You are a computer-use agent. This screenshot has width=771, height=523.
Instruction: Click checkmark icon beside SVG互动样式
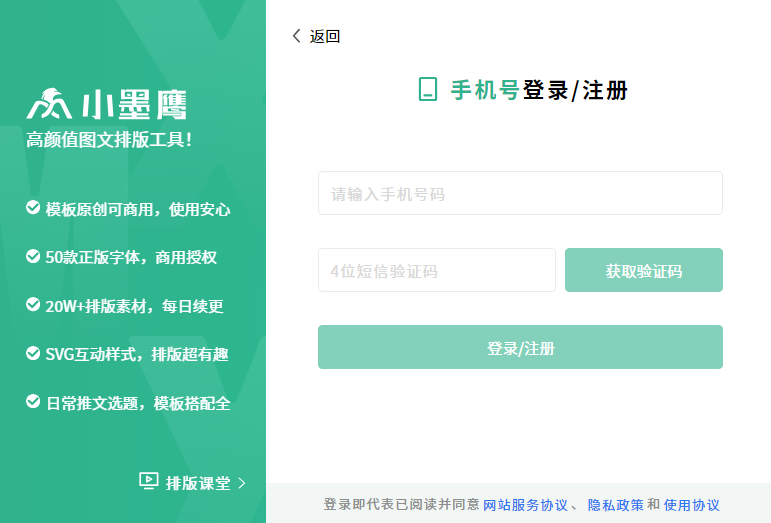click(33, 353)
